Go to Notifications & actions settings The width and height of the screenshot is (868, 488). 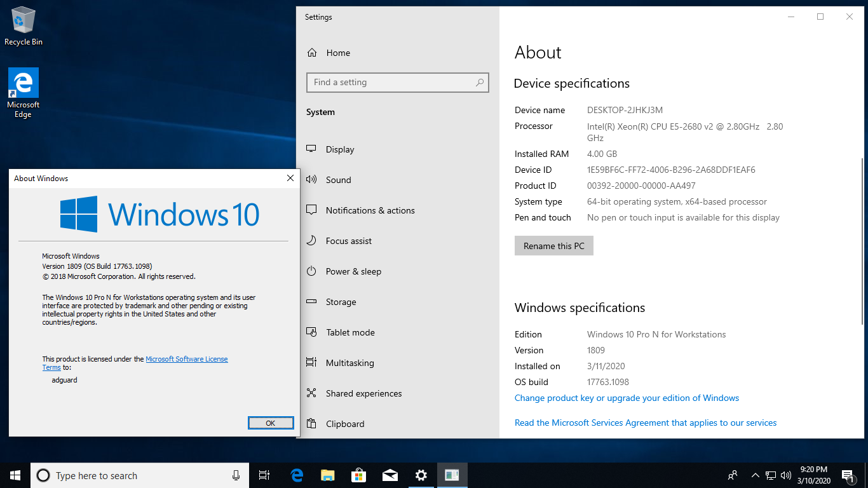tap(398, 210)
